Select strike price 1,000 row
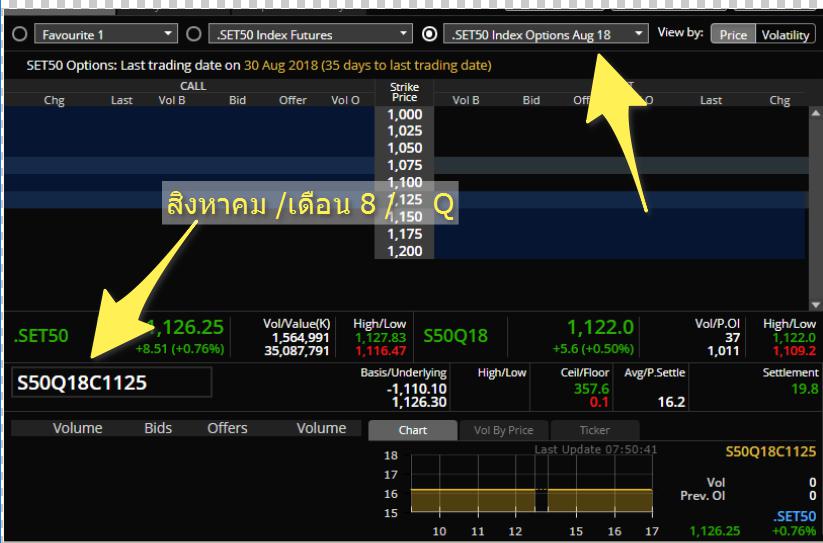 coord(404,114)
